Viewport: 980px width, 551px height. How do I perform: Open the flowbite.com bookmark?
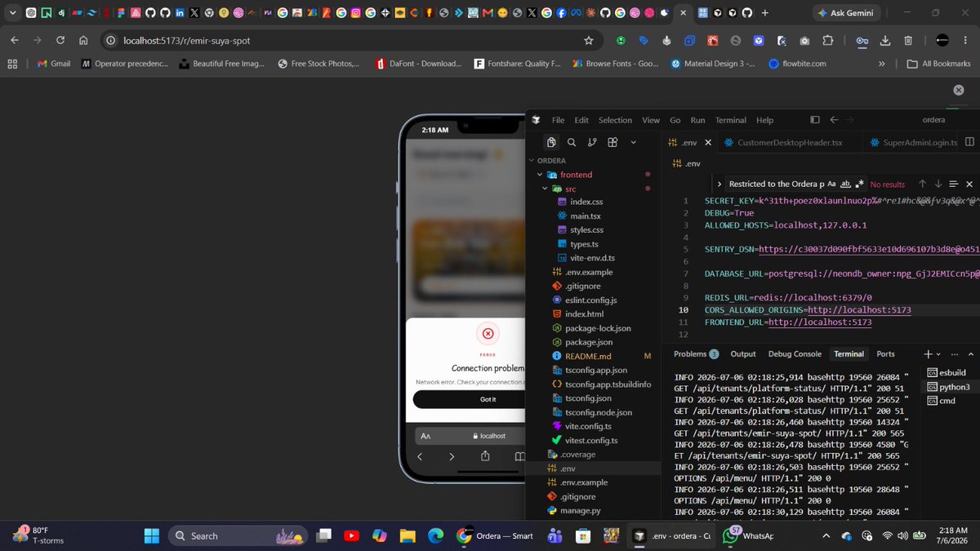pyautogui.click(x=796, y=63)
